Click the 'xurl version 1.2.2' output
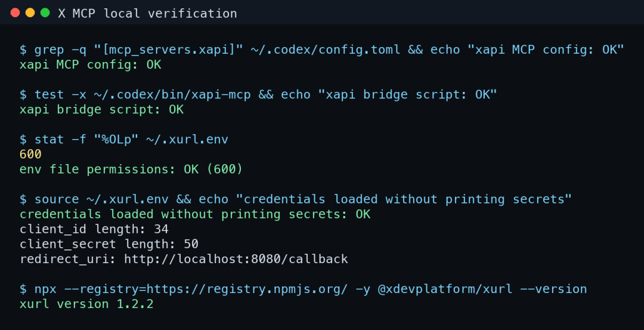The image size is (644, 330). pos(86,304)
